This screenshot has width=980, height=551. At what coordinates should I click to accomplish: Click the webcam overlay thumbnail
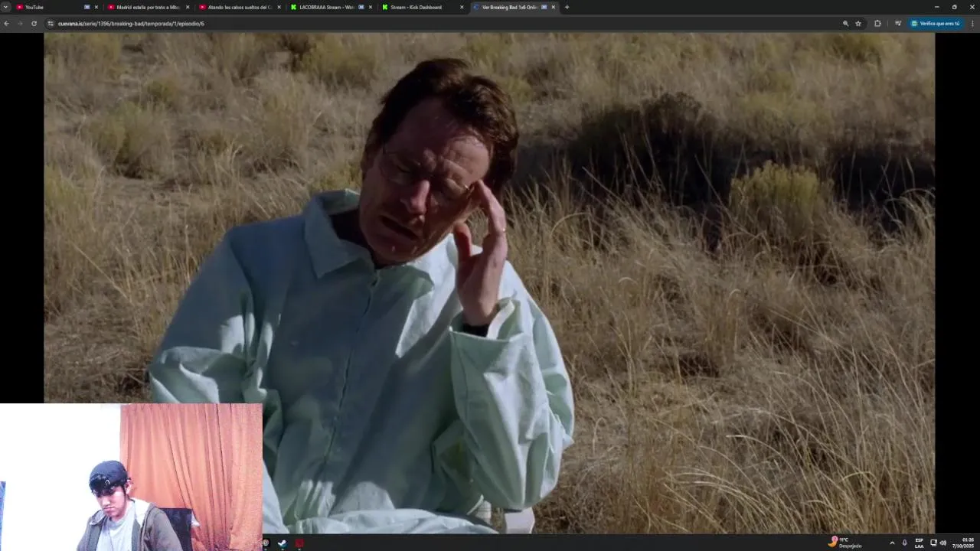coord(131,478)
